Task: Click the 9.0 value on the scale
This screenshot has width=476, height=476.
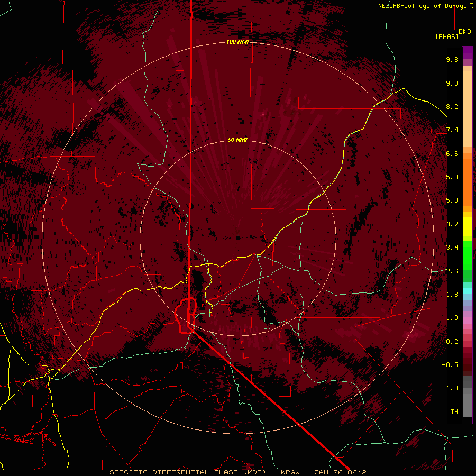Action: [x=452, y=83]
